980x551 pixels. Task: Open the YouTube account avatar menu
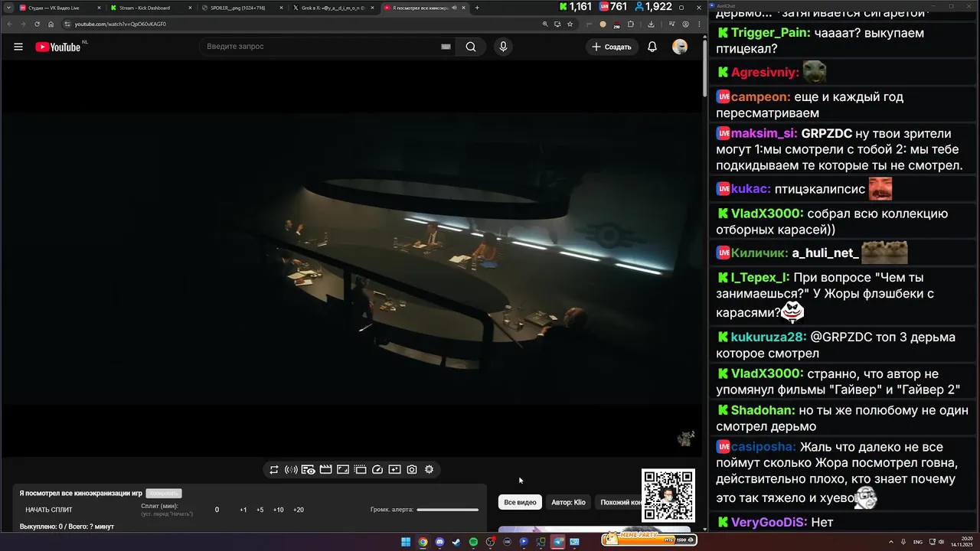680,47
